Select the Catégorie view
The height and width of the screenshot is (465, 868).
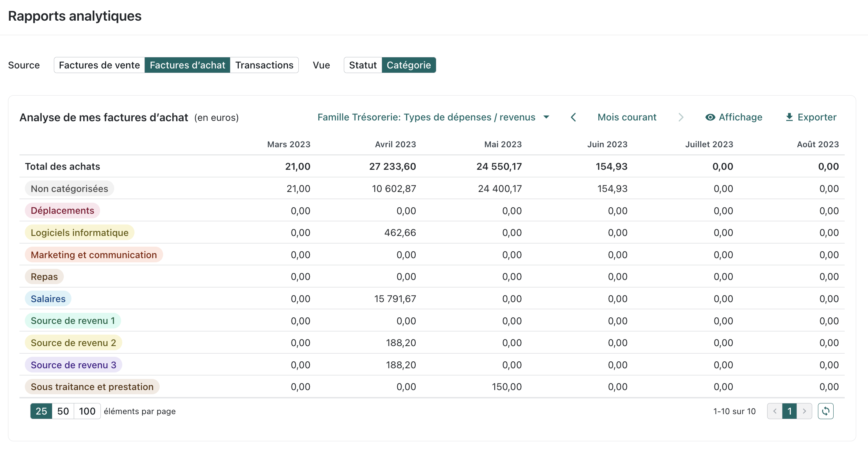pyautogui.click(x=409, y=65)
